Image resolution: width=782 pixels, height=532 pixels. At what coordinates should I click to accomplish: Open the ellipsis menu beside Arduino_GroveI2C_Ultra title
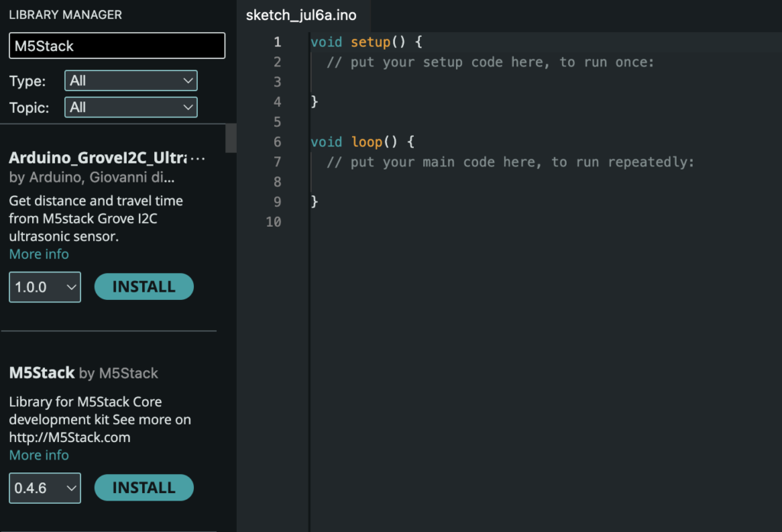tap(198, 159)
